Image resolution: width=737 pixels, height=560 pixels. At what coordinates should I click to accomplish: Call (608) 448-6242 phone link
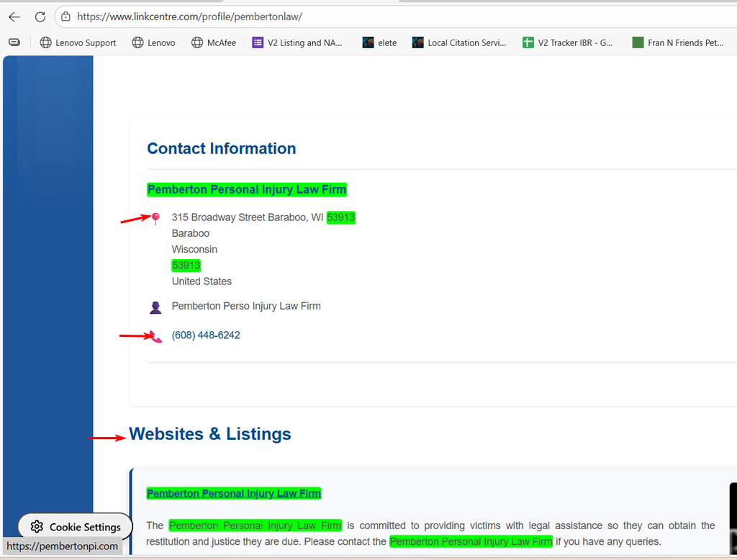[206, 335]
